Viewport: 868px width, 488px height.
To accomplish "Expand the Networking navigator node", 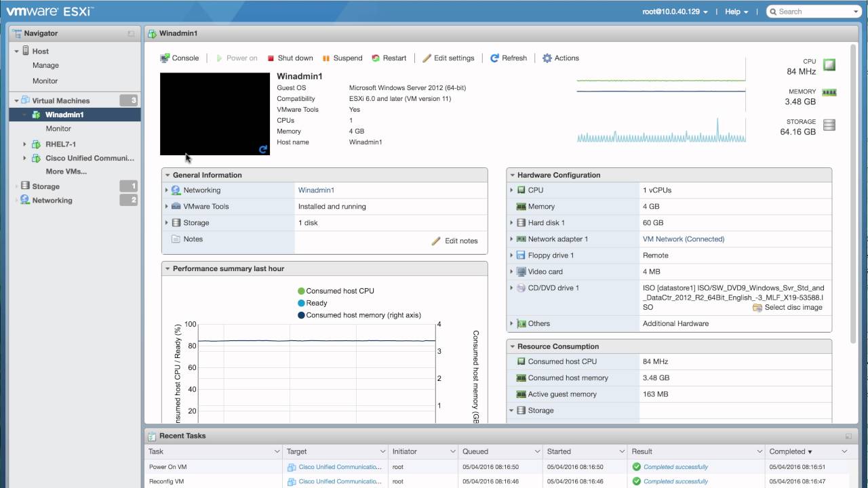I will (17, 201).
